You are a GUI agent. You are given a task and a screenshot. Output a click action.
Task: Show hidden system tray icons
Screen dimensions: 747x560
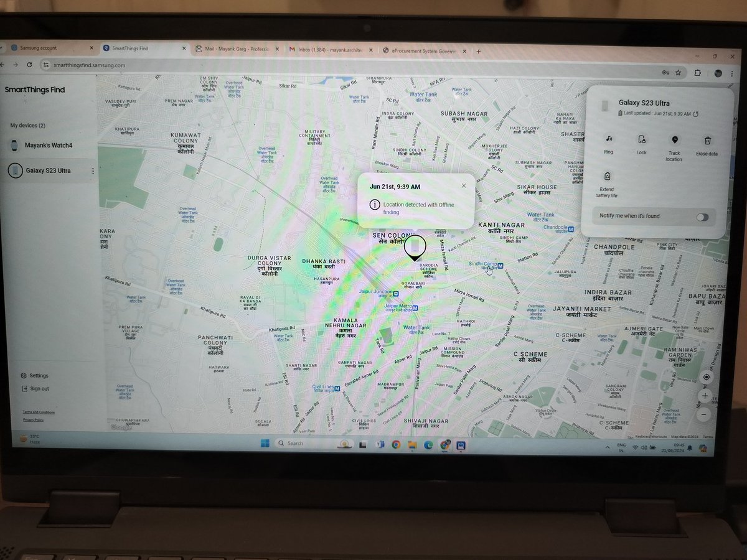pyautogui.click(x=607, y=447)
